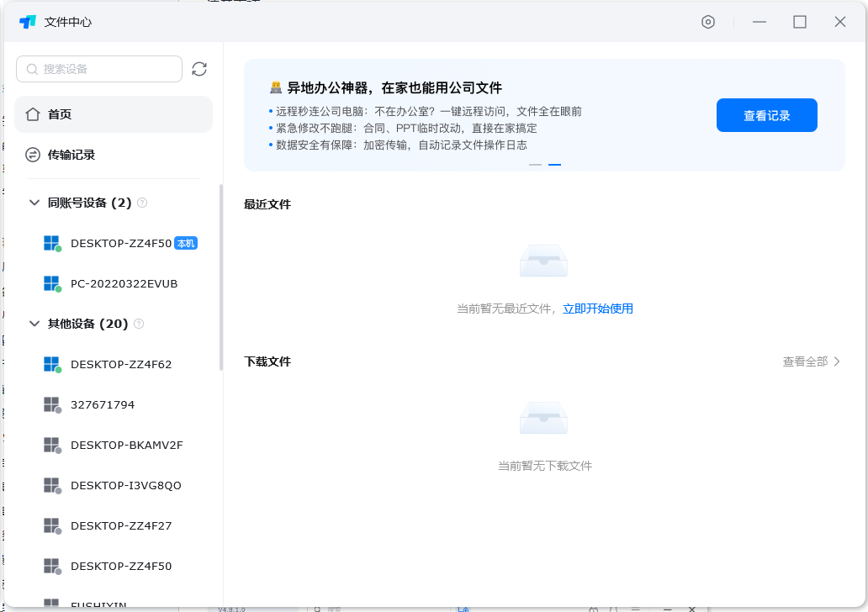868x612 pixels.
Task: Click the device icon for DESKTOP-I3VG8QO
Action: pyautogui.click(x=52, y=486)
